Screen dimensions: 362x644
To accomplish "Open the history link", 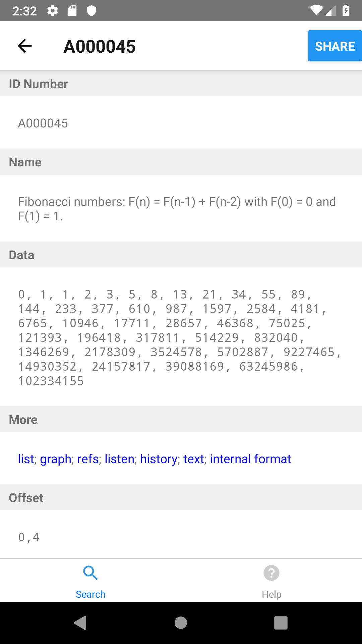I will (159, 459).
